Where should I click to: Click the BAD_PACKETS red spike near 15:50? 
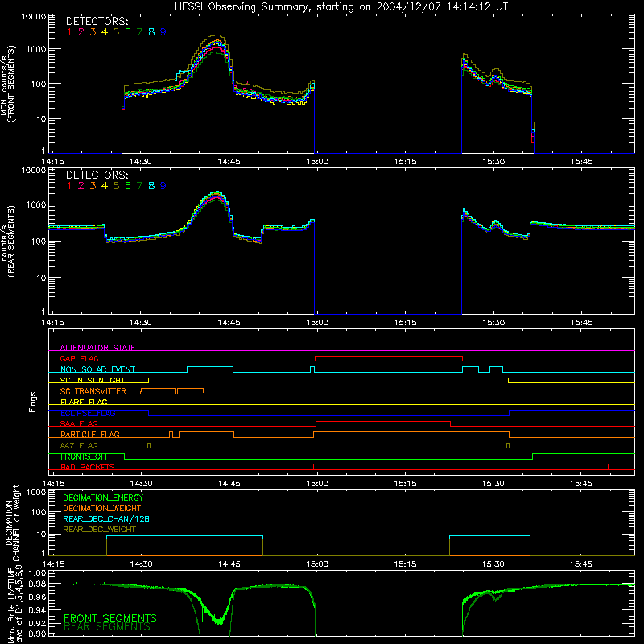tap(609, 467)
